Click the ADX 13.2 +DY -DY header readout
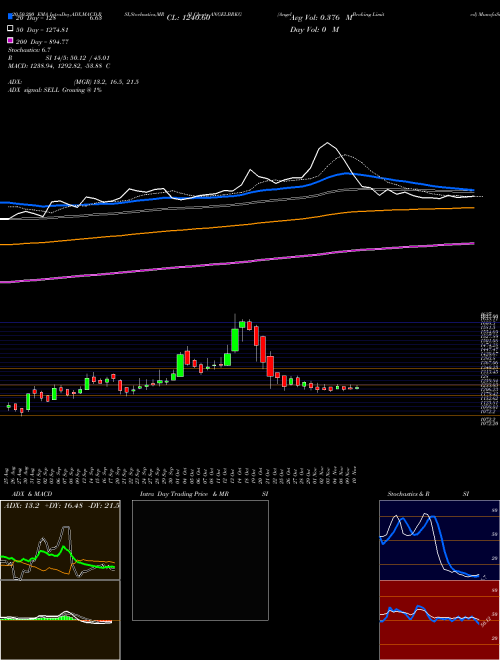Image resolution: width=500 pixels, height=660 pixels. pyautogui.click(x=61, y=505)
